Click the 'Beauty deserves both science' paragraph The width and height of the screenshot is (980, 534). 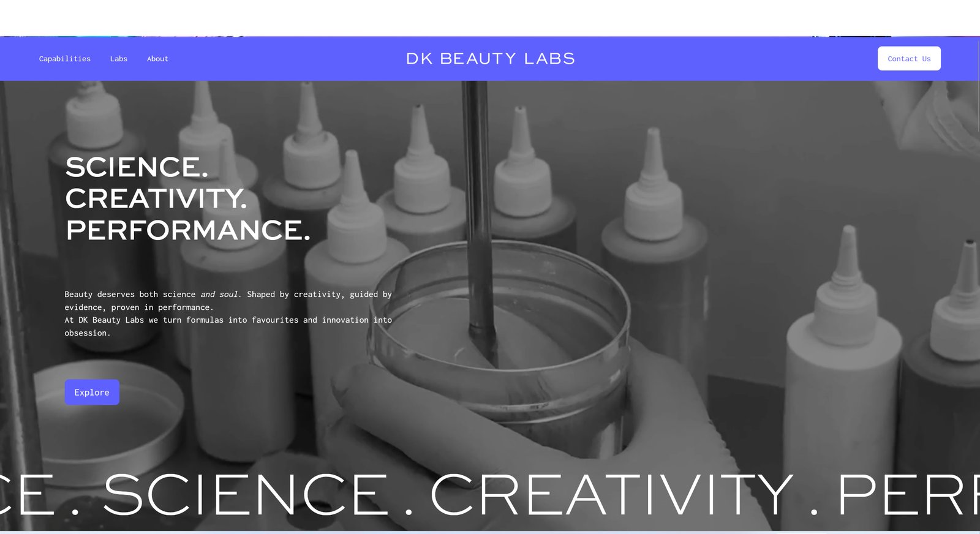(x=228, y=301)
